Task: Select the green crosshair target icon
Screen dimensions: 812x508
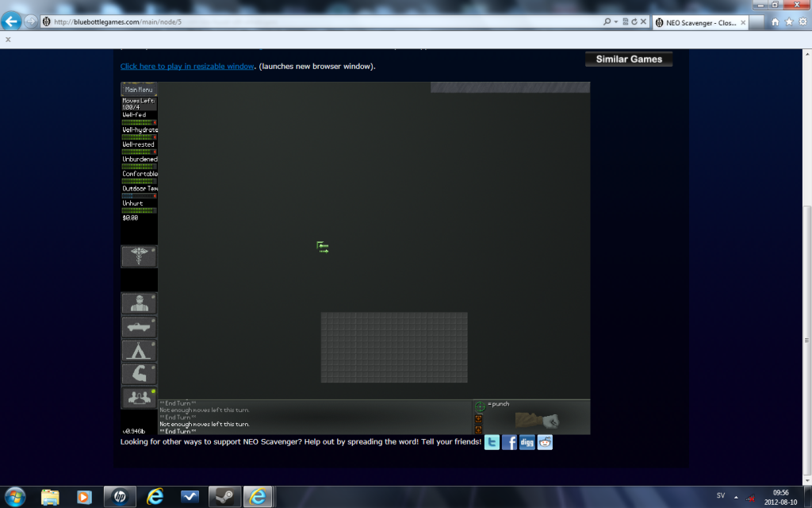Action: pyautogui.click(x=480, y=407)
